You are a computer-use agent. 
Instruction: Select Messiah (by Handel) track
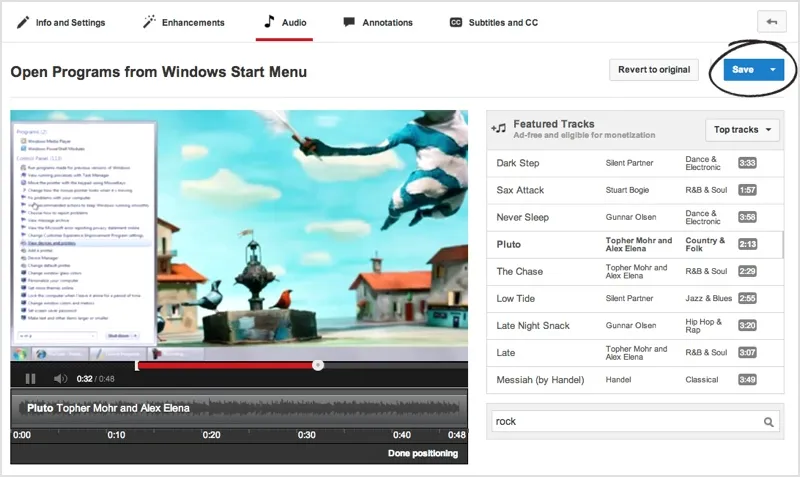(635, 380)
